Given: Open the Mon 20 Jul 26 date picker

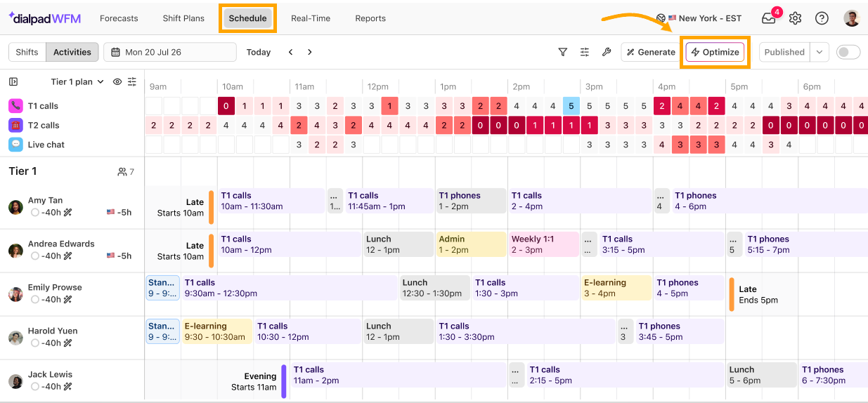Looking at the screenshot, I should point(170,52).
